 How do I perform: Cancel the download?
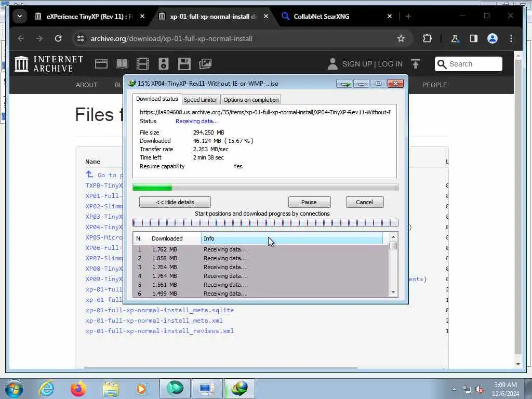[365, 202]
